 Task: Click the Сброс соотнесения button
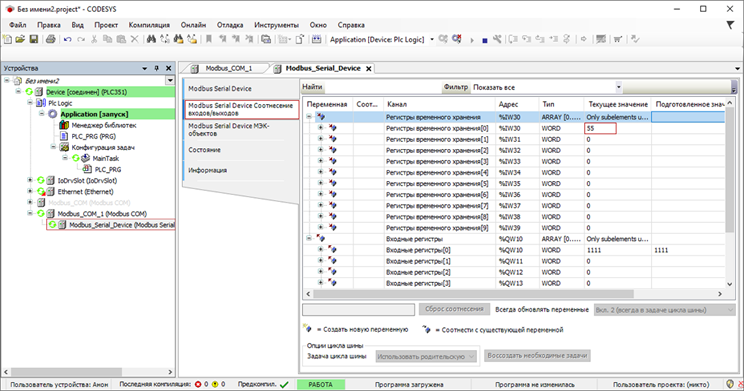point(454,309)
